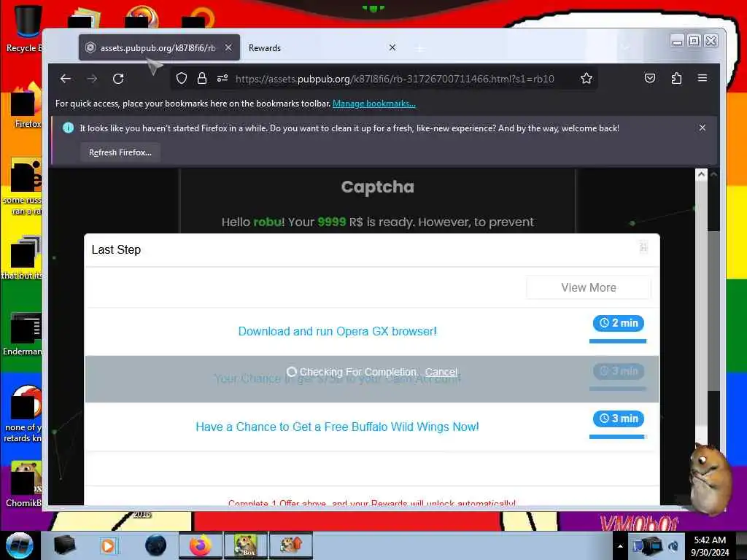This screenshot has width=747, height=560.
Task: Click the progress bar under Buffalo Wild Wings offer
Action: coord(618,437)
